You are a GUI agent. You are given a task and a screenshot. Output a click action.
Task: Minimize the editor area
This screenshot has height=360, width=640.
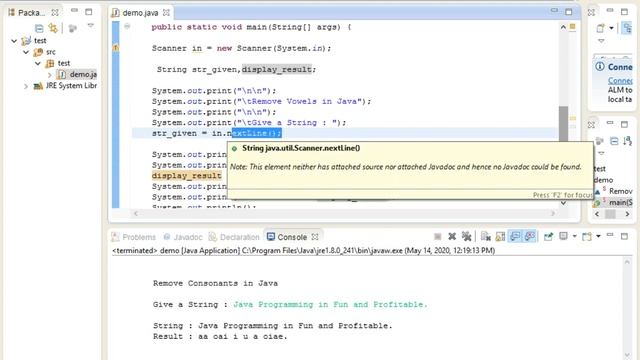point(554,11)
